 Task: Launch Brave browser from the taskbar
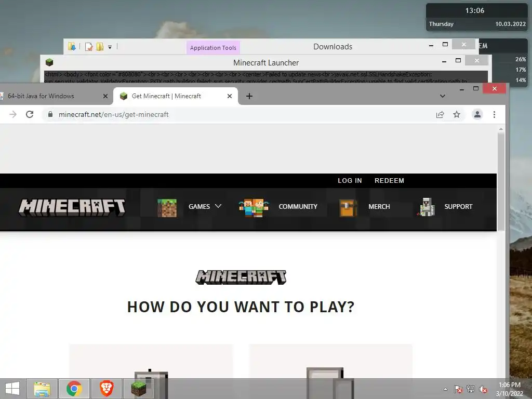coord(106,389)
